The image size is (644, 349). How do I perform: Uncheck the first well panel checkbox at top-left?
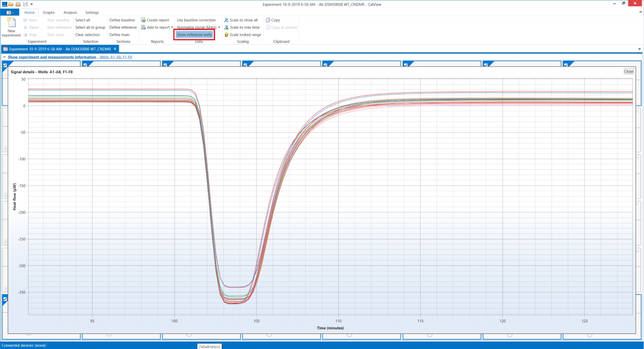coord(5,65)
